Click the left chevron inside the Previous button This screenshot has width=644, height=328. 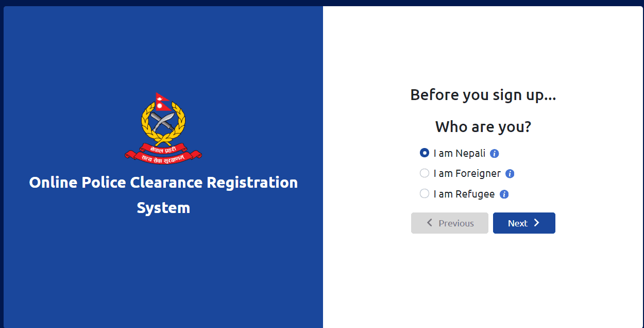(x=429, y=223)
